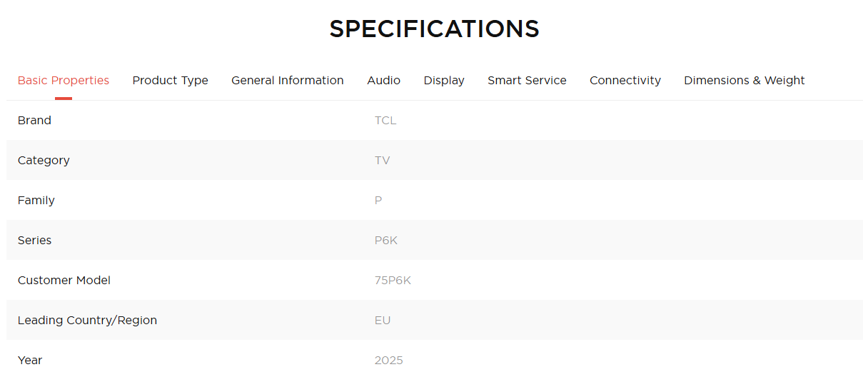
Task: Click the Leading Country/Region label
Action: (87, 321)
